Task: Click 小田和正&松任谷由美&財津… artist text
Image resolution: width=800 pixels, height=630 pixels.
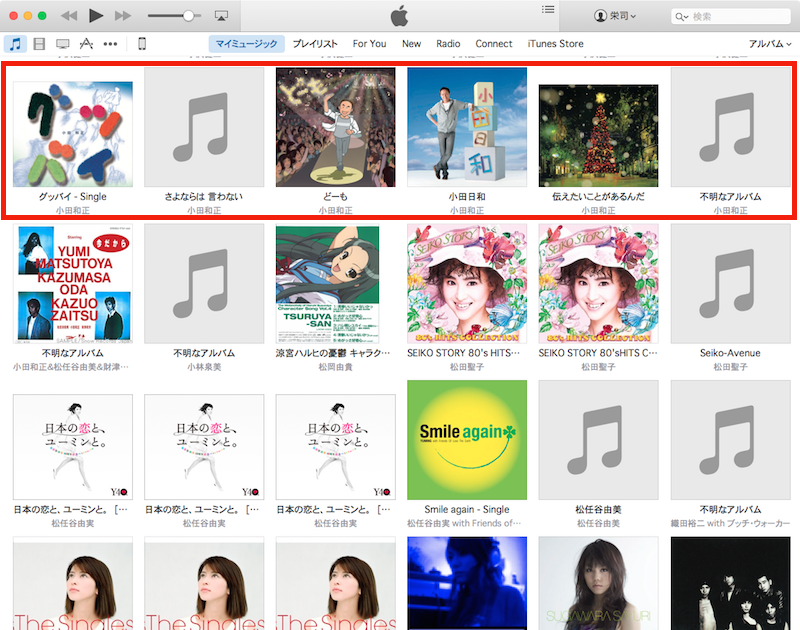Action: pos(71,367)
